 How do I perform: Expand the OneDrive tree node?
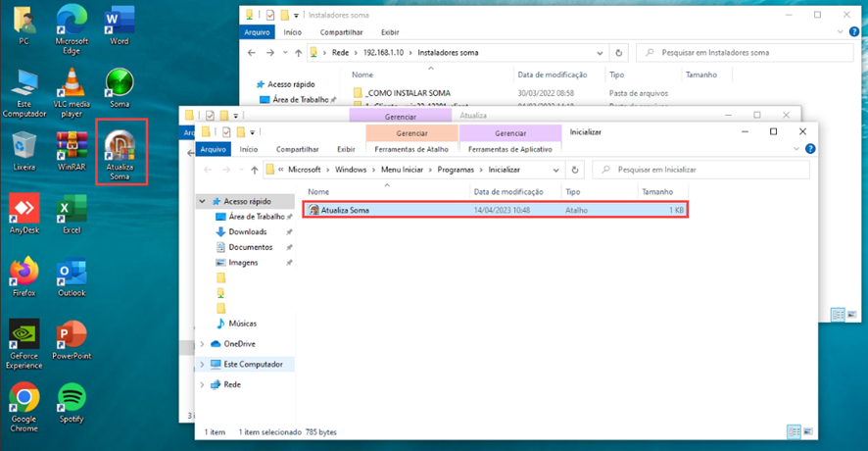click(x=203, y=344)
